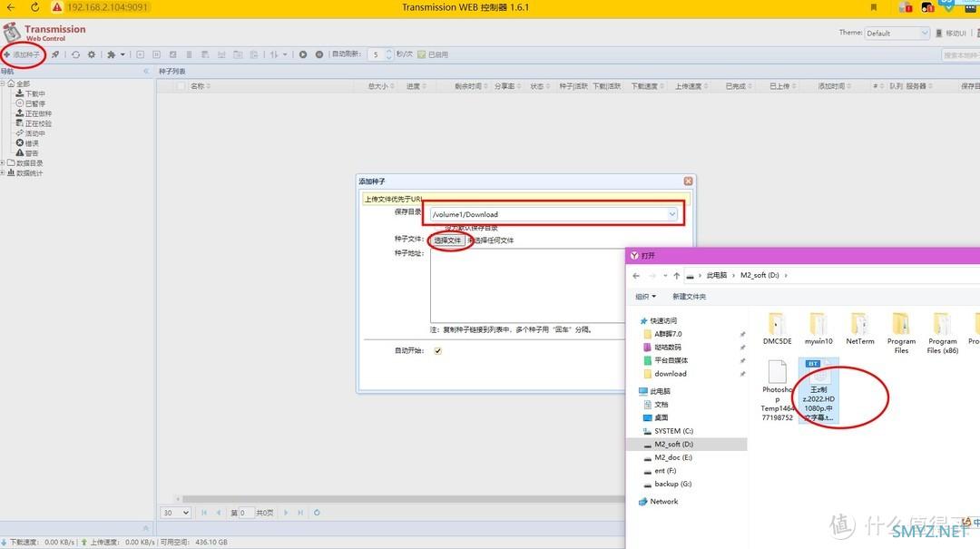The width and height of the screenshot is (980, 549).
Task: Expand the 数据统计 tree node
Action: point(3,172)
